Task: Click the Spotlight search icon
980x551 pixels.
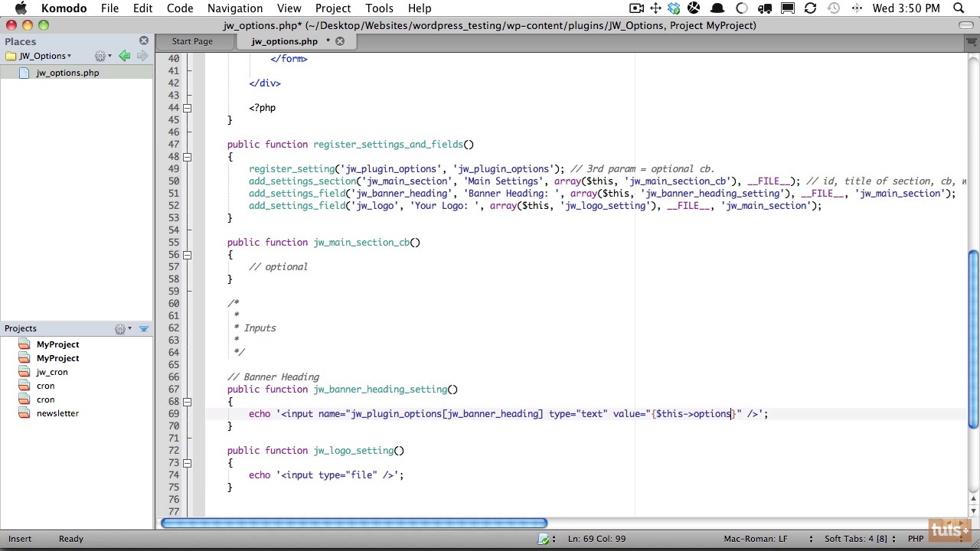Action: [x=959, y=8]
